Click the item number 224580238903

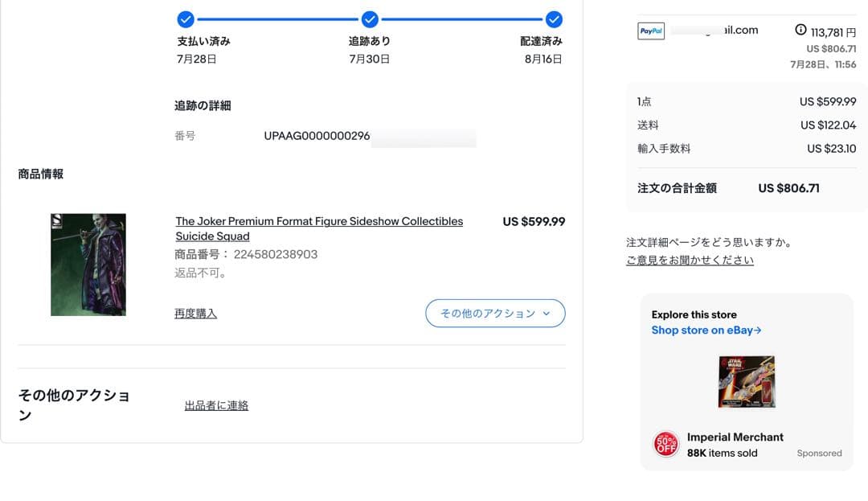[x=275, y=254]
